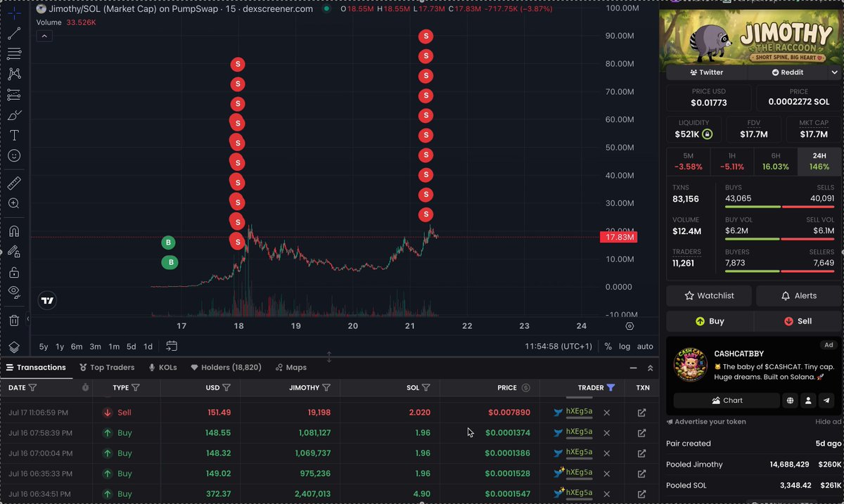Expand transactions panel with double chevron
This screenshot has height=504, width=844.
[651, 368]
